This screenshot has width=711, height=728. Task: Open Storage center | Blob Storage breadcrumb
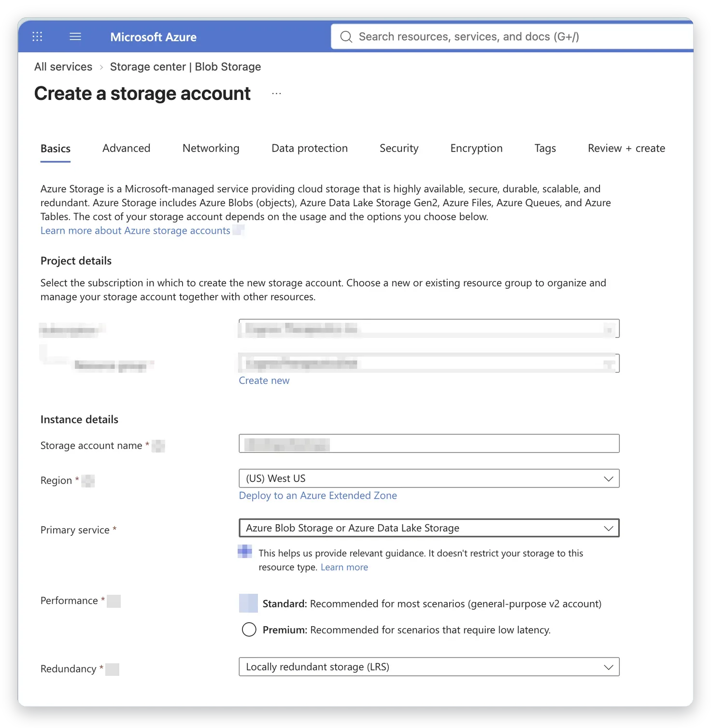(185, 67)
